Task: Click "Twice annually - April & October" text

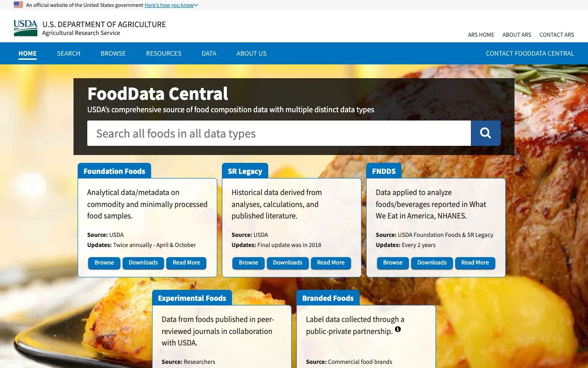Action: (154, 245)
